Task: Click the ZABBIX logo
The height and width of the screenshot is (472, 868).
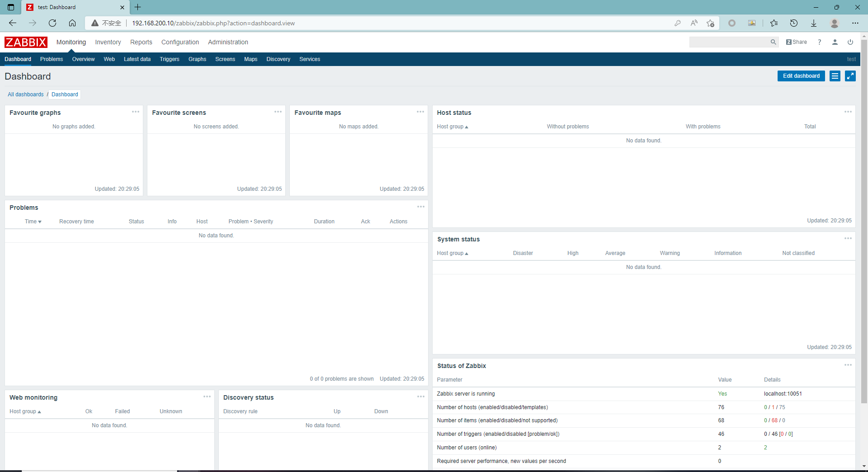Action: pyautogui.click(x=26, y=42)
